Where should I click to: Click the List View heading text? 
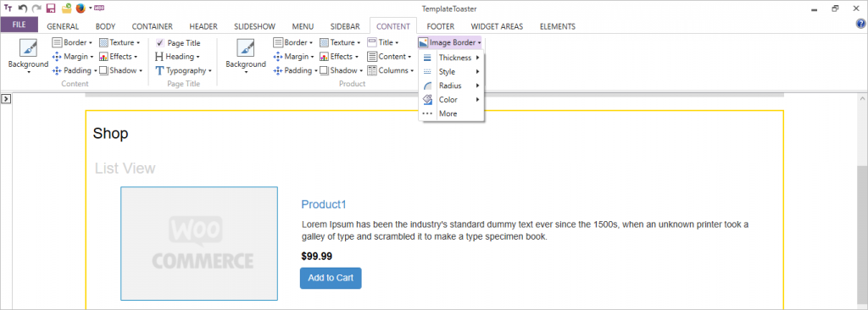[125, 169]
